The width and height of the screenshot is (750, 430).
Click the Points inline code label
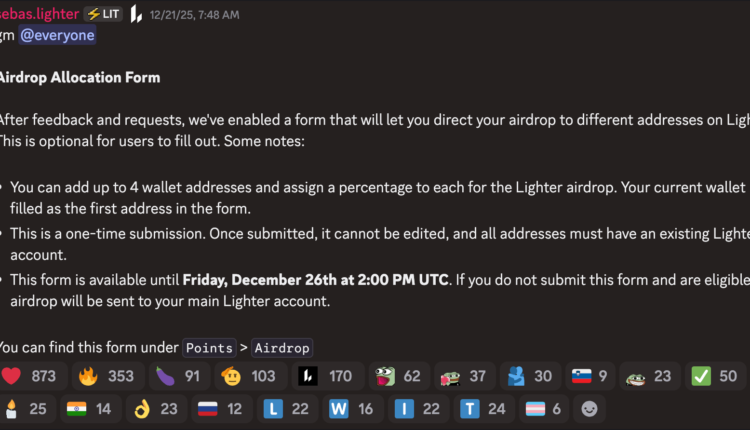[x=206, y=347]
